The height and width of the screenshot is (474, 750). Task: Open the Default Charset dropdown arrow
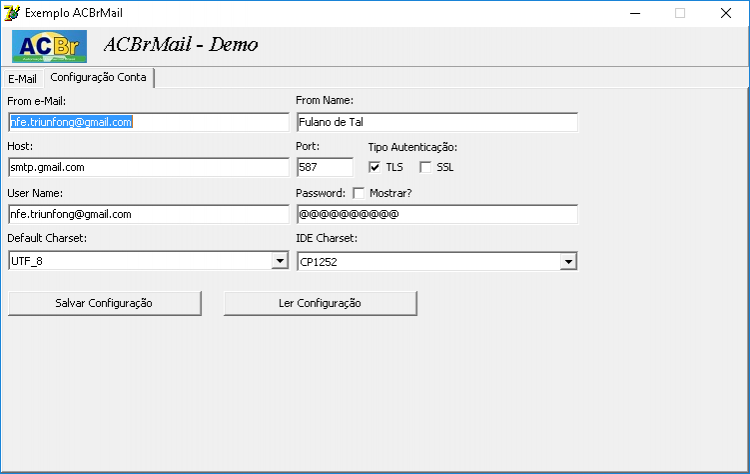click(280, 261)
